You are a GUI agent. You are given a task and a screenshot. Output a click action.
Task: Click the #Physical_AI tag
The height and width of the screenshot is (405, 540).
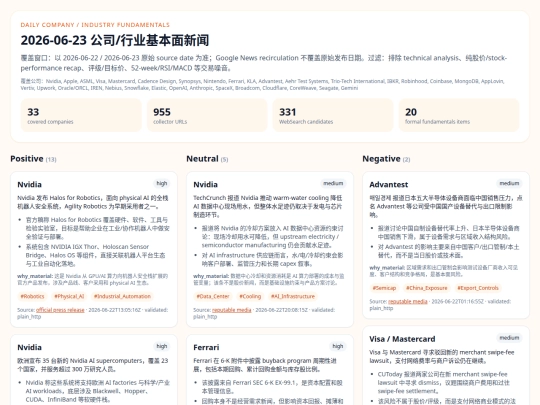coord(69,296)
